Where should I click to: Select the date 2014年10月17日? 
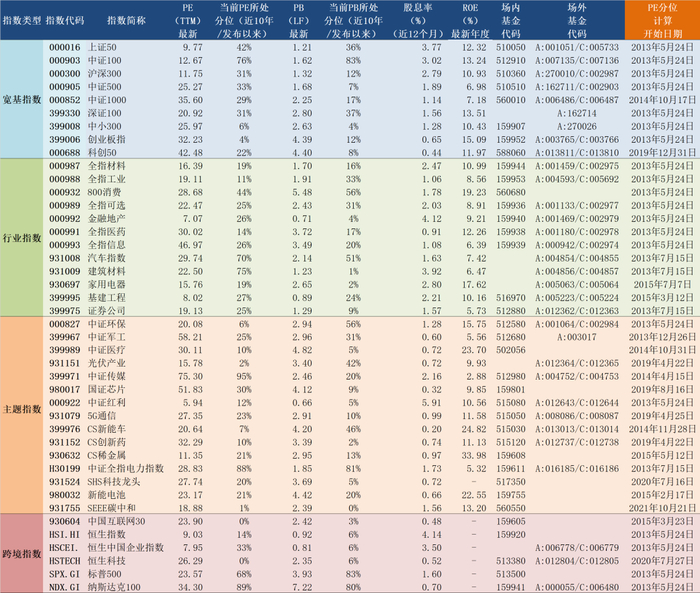point(662,100)
